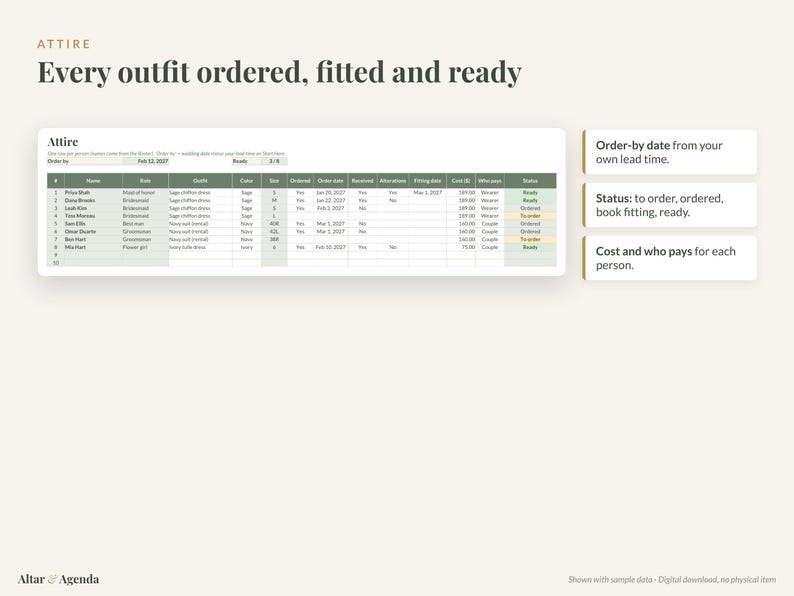Click the Ordered column header
Screen dimensions: 794x596
300,181
